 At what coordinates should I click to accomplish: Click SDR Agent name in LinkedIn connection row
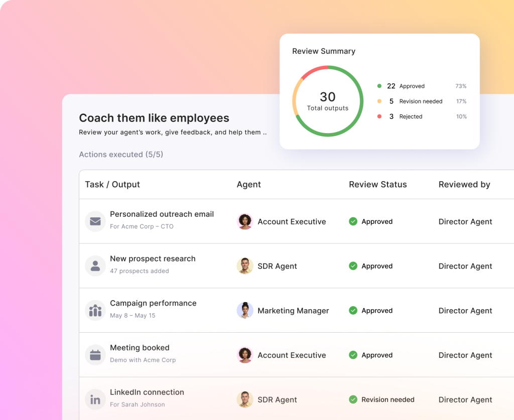(x=277, y=400)
